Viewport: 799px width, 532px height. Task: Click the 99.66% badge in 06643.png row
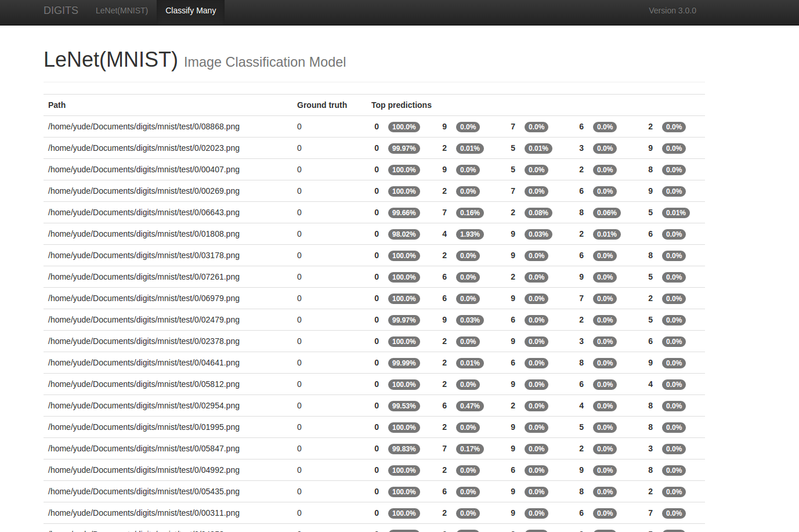pyautogui.click(x=404, y=213)
